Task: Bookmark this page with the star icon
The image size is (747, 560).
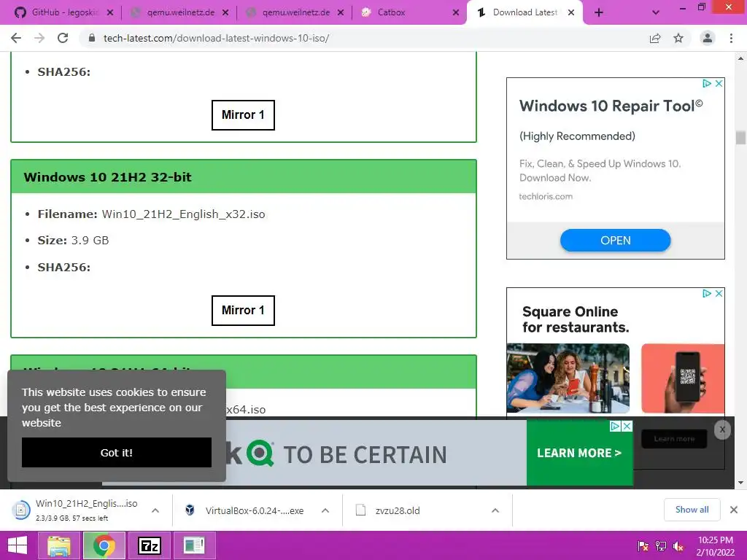Action: click(x=678, y=38)
